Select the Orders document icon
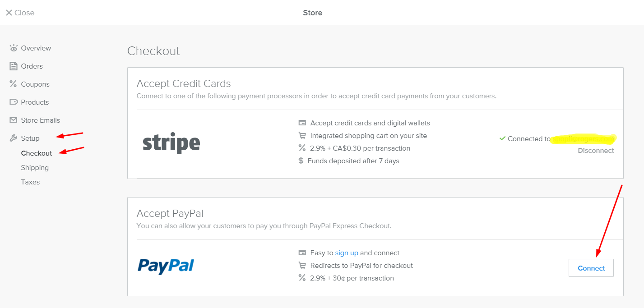 (13, 66)
